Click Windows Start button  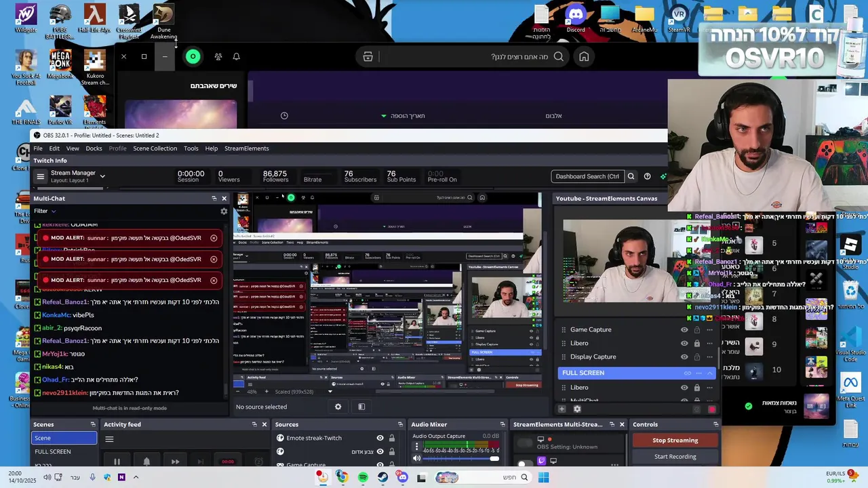(x=543, y=478)
